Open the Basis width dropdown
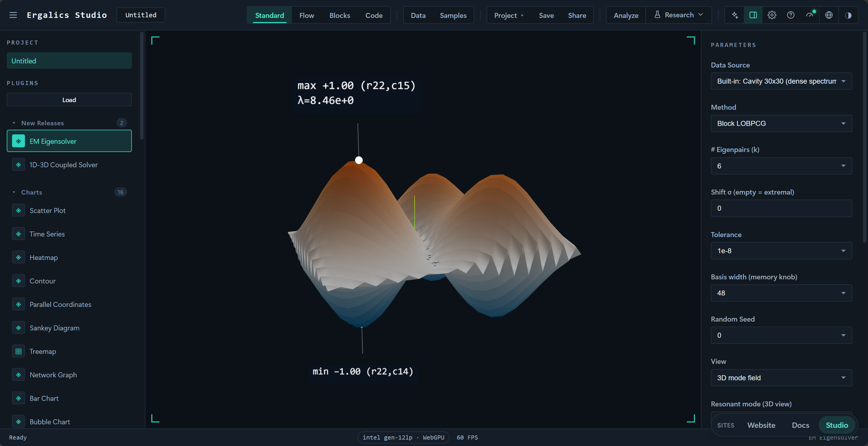 tap(781, 293)
